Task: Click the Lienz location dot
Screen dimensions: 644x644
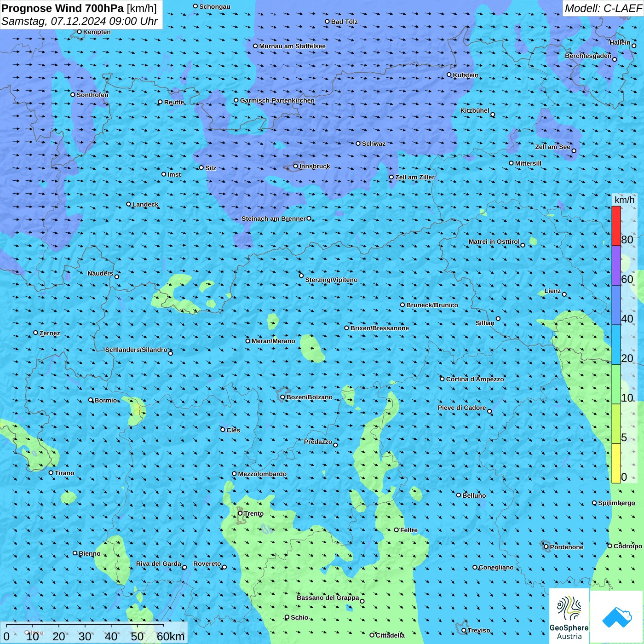Action: 564,294
